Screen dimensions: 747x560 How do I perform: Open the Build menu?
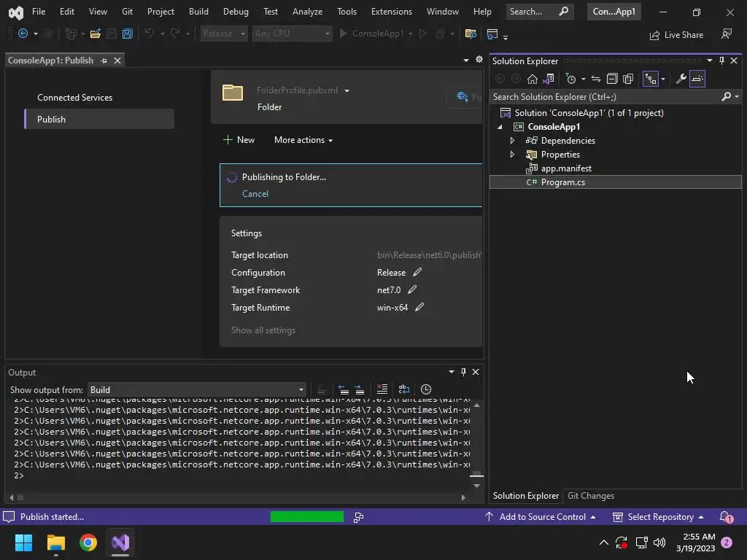pyautogui.click(x=198, y=12)
